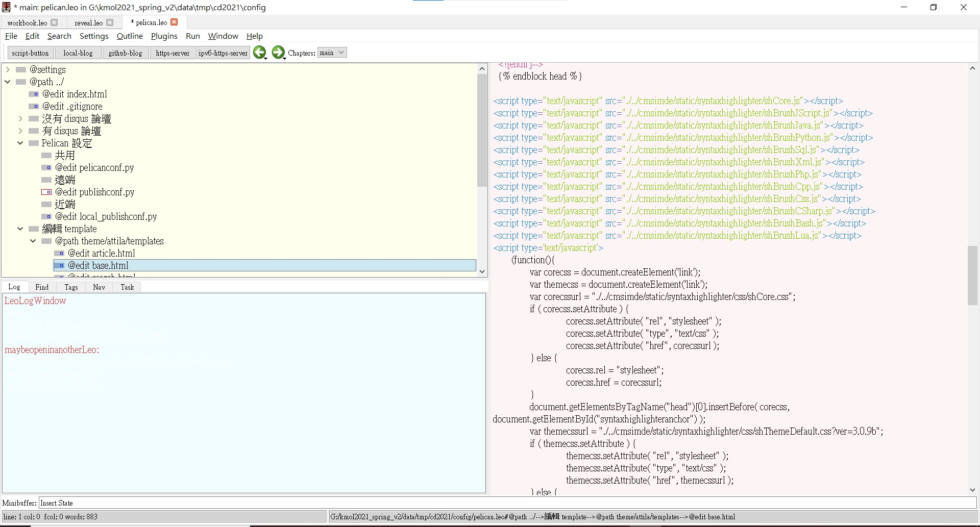
Task: Switch to the Nav tab
Action: 99,287
